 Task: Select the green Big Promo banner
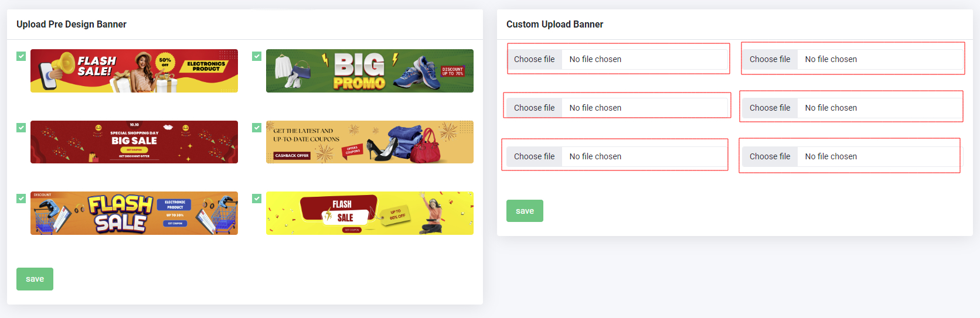click(x=370, y=71)
